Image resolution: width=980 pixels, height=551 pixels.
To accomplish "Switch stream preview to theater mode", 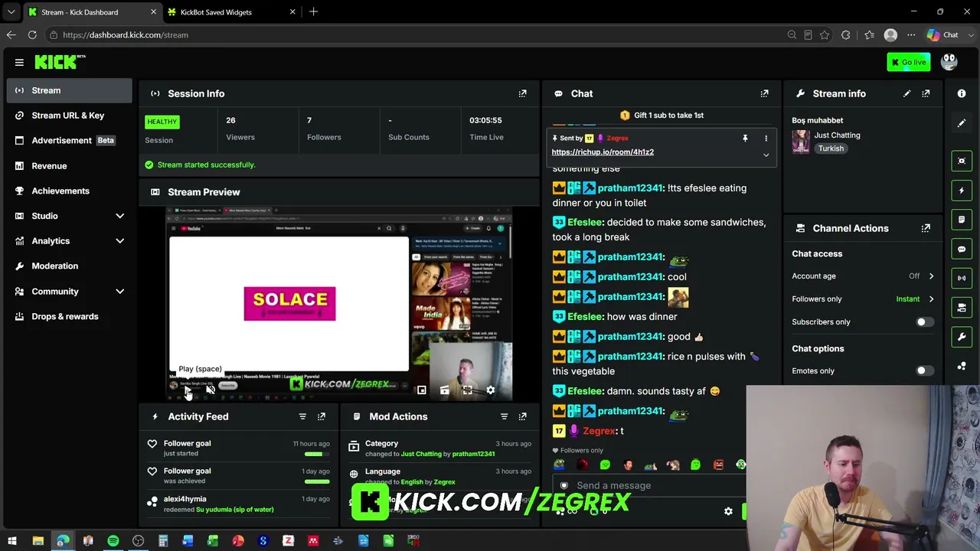I will [445, 390].
